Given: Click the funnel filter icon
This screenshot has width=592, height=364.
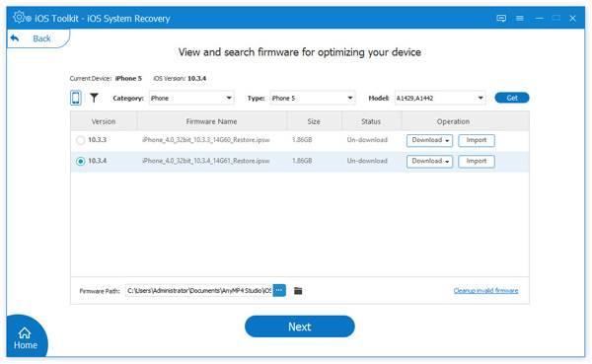Looking at the screenshot, I should pyautogui.click(x=94, y=98).
